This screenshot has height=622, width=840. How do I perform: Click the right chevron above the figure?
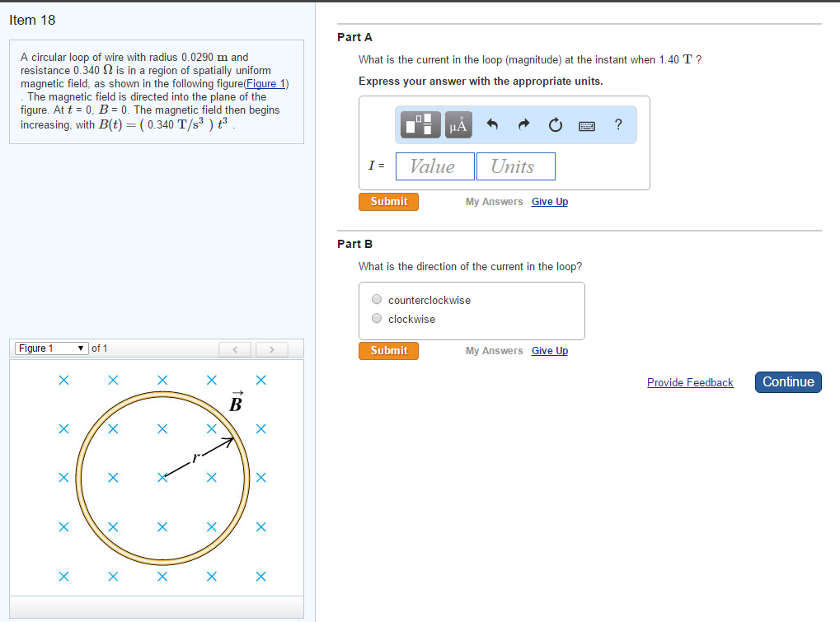[272, 348]
